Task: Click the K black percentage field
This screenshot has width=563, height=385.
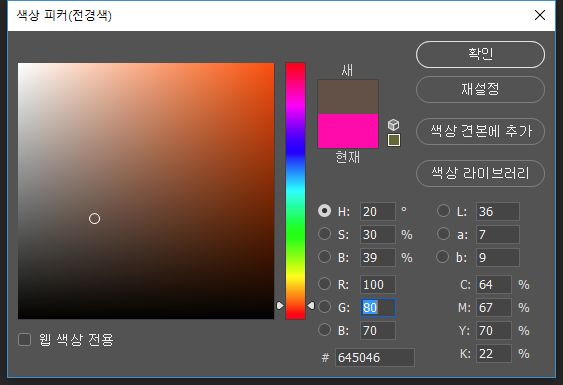Action: [494, 354]
